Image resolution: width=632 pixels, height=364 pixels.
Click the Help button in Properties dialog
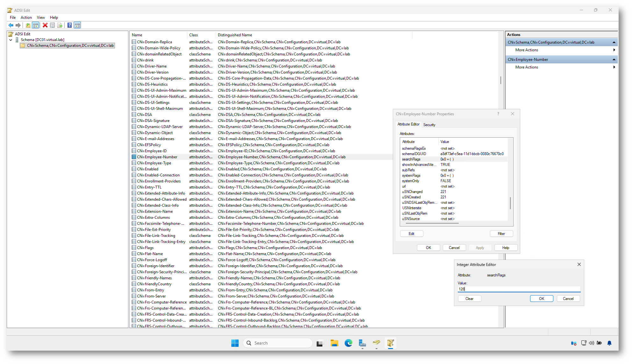[x=506, y=248]
